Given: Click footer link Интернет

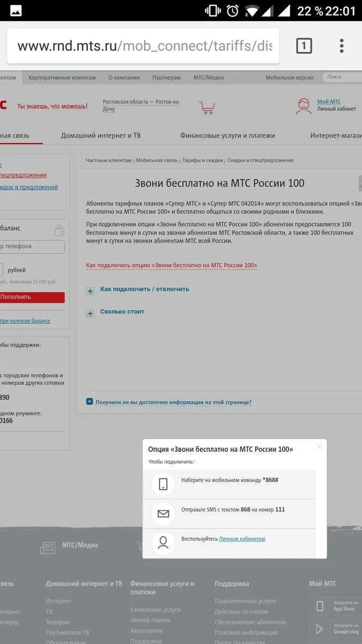Looking at the screenshot, I should click(58, 601).
